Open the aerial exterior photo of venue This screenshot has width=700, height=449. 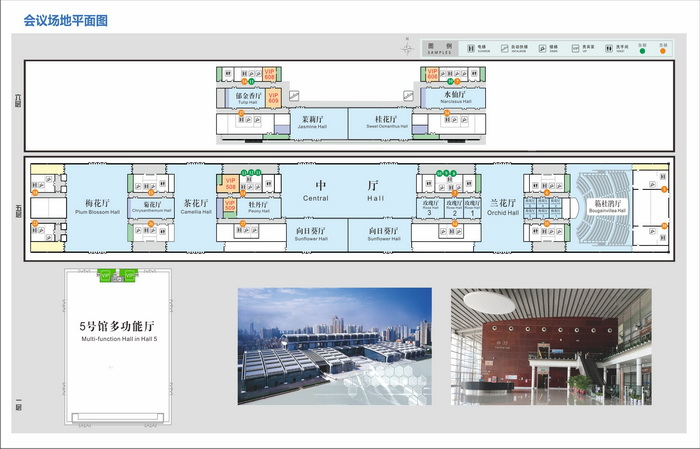334,346
